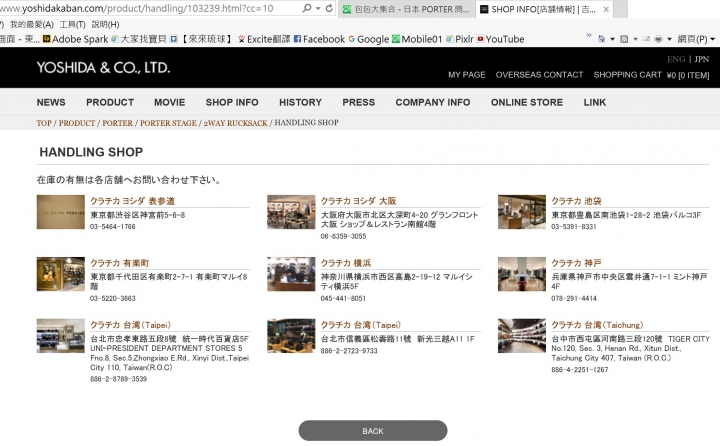
Task: Open the Mobile01 bookmark
Action: click(417, 39)
